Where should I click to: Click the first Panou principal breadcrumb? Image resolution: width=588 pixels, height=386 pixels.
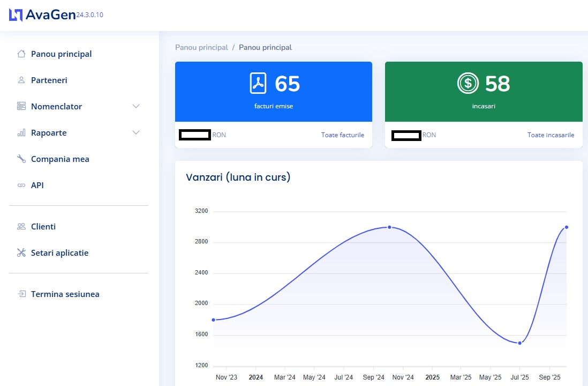pos(201,47)
